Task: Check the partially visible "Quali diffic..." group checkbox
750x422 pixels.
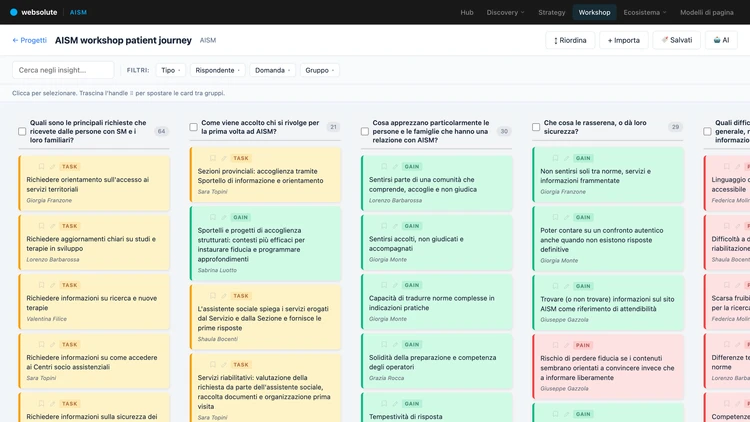Action: click(x=707, y=131)
